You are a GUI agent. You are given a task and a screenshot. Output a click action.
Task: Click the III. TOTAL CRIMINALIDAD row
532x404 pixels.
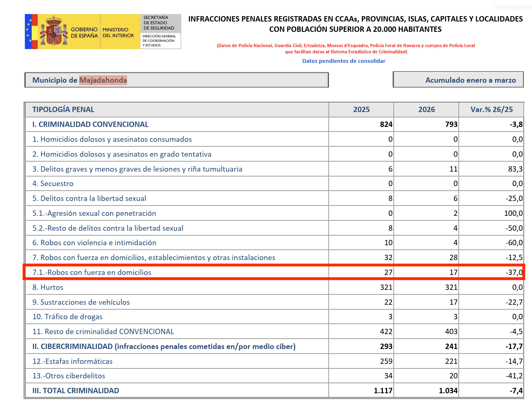click(x=274, y=391)
